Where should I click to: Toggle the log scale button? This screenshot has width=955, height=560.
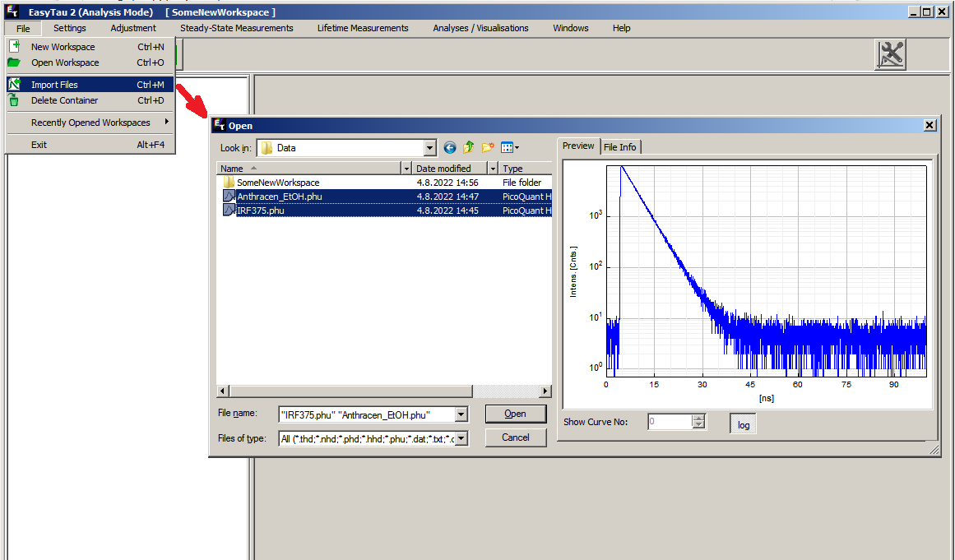pos(743,424)
